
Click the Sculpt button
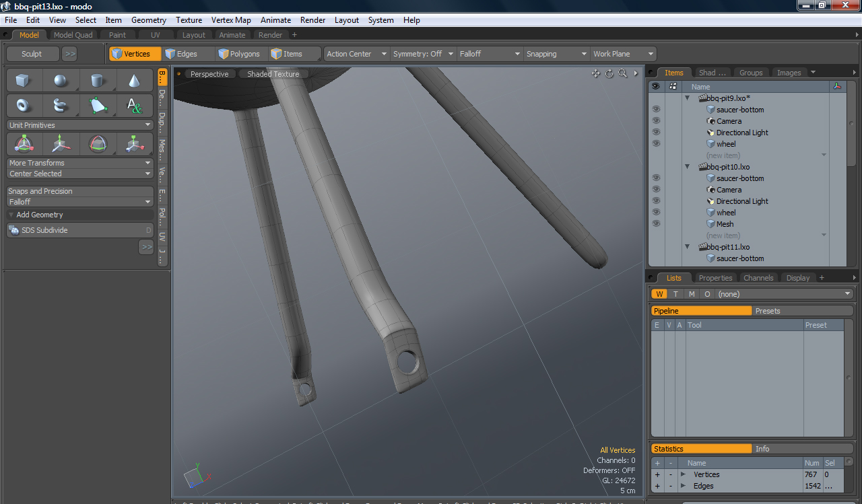[x=32, y=54]
